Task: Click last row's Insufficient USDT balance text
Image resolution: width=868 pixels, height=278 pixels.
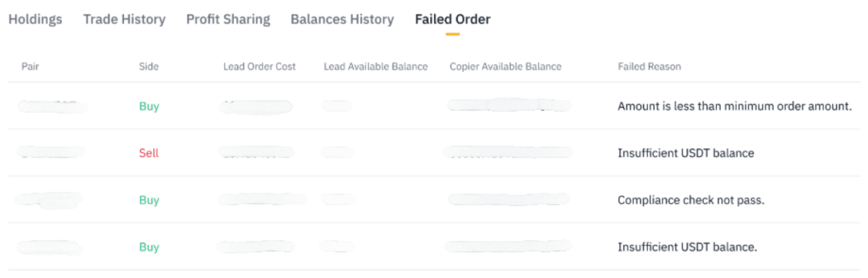Action: (x=687, y=247)
